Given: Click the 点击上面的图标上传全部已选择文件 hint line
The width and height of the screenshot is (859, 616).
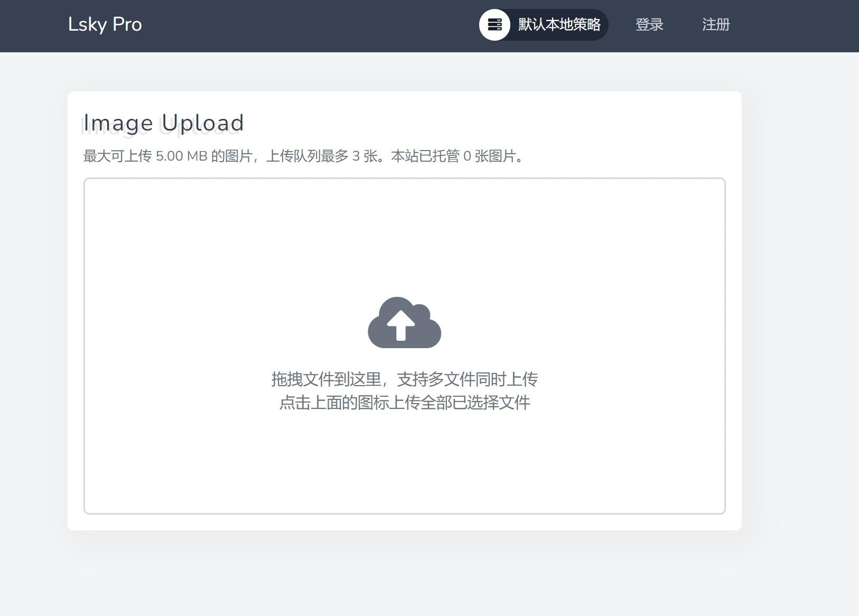Looking at the screenshot, I should [x=405, y=403].
